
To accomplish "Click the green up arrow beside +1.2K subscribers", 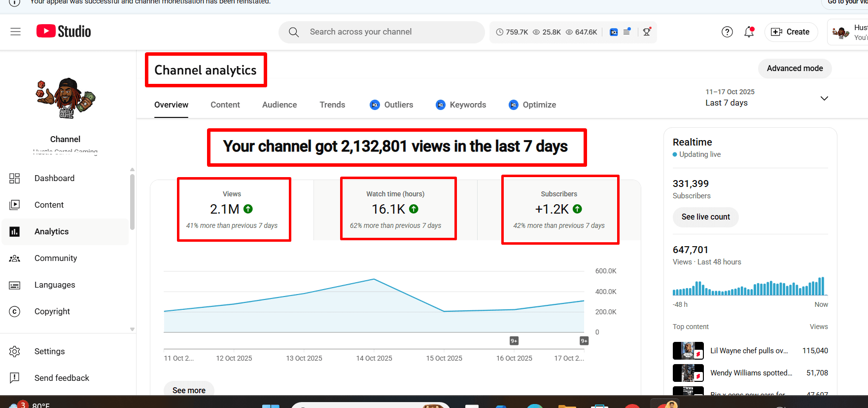I will [577, 209].
